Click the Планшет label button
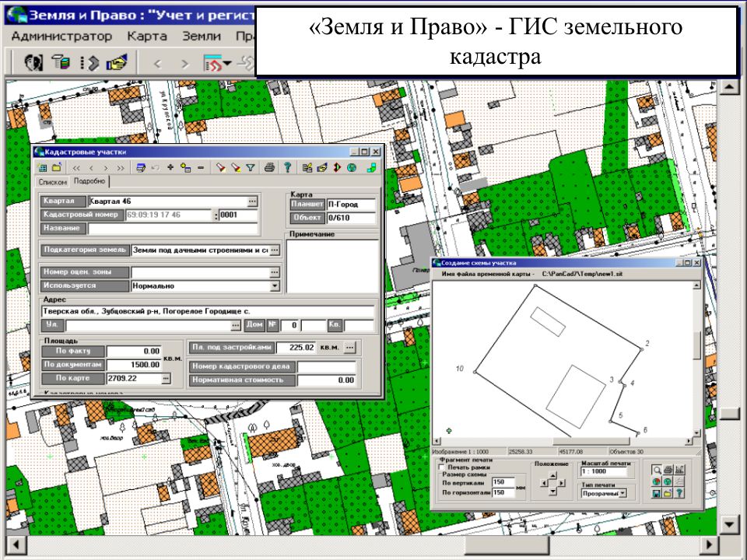This screenshot has width=747, height=560. click(x=307, y=205)
